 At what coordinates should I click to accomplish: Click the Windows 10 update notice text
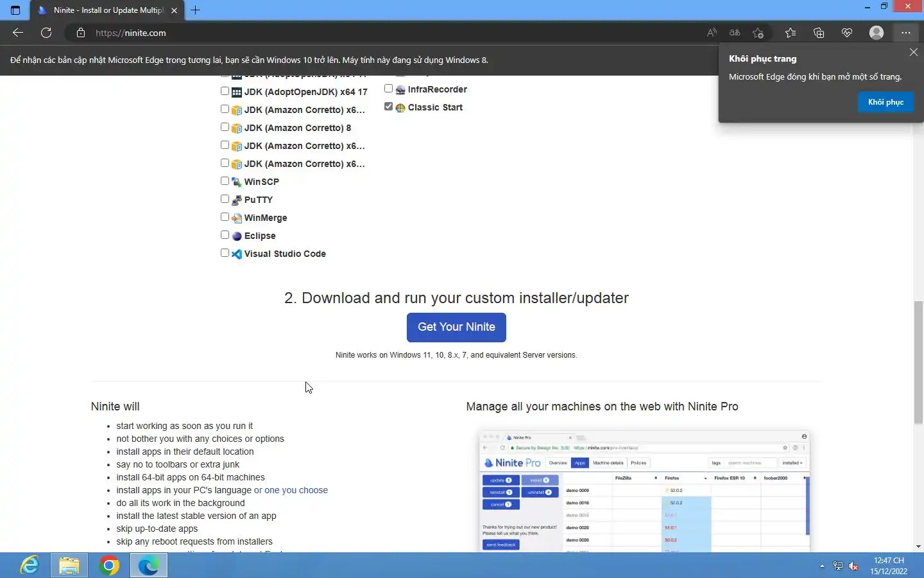(x=249, y=60)
